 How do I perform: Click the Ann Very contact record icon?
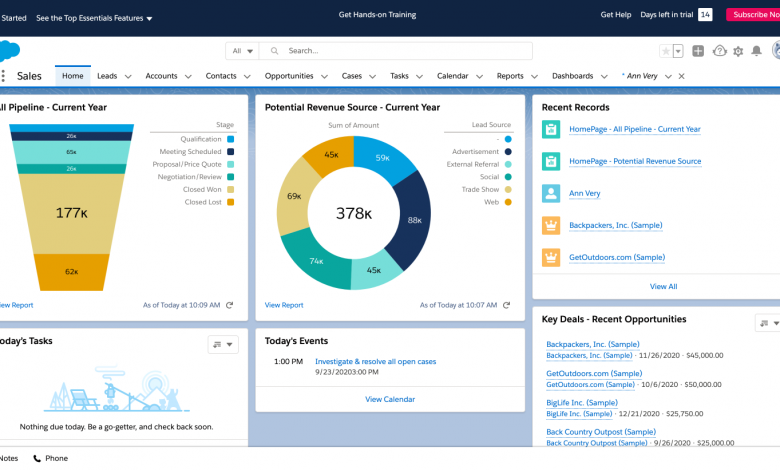(x=550, y=193)
